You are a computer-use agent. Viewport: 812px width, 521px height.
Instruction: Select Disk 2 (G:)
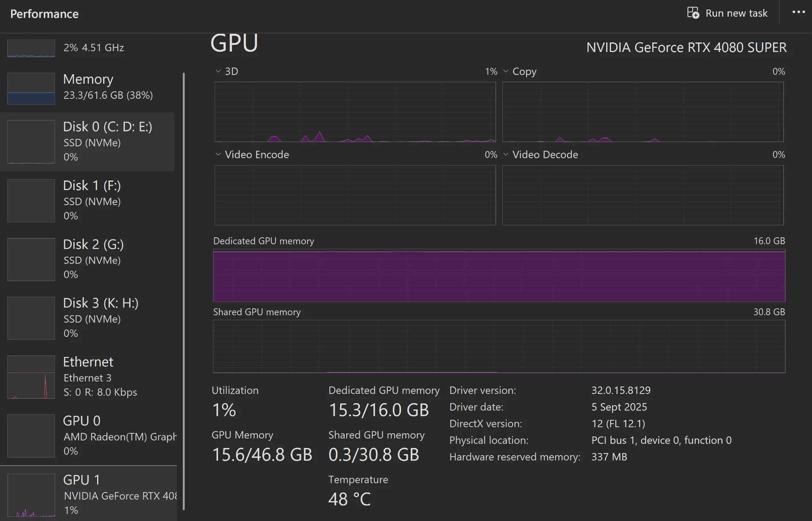[x=99, y=259]
